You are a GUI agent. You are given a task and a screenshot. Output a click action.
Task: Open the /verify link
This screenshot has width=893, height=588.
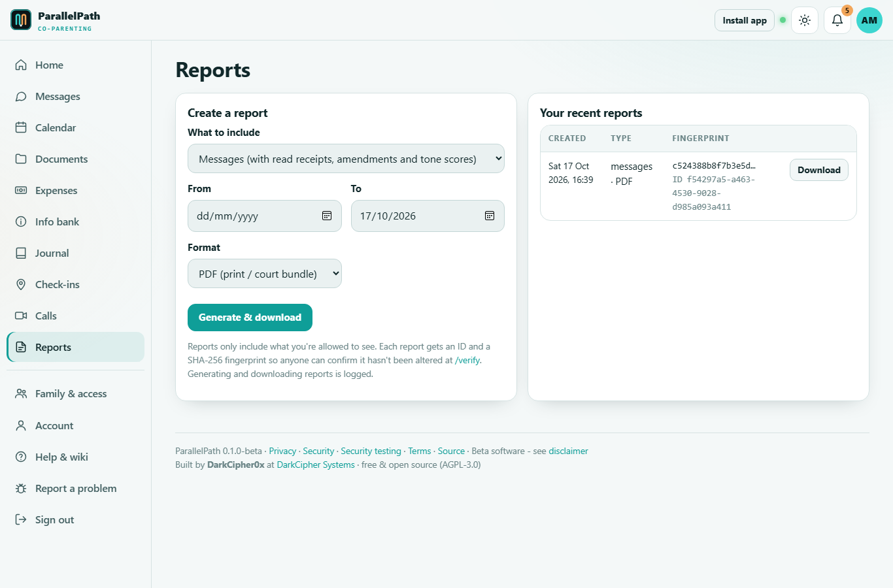click(467, 360)
